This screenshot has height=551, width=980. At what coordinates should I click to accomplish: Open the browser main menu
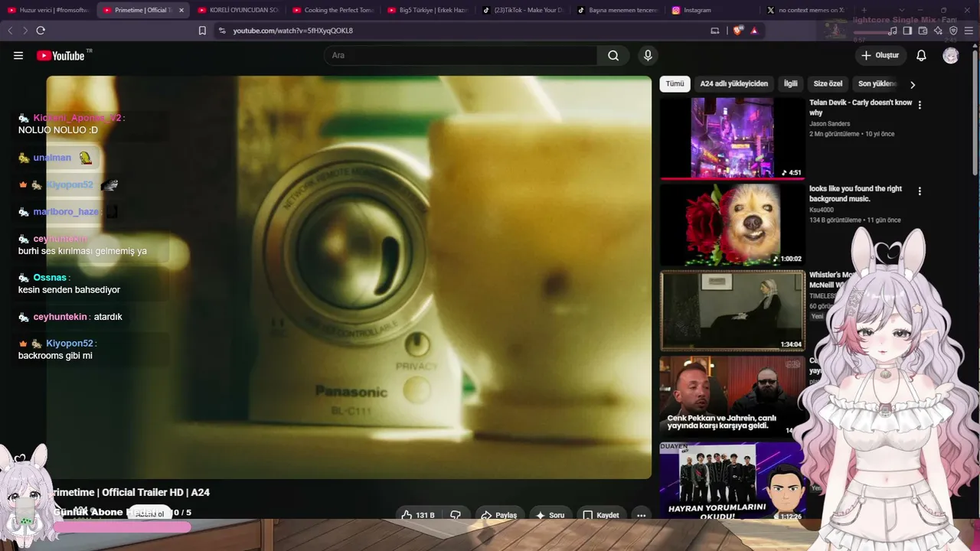click(969, 31)
